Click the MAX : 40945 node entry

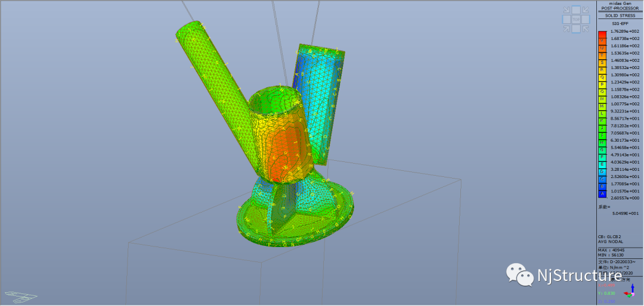[x=611, y=250]
